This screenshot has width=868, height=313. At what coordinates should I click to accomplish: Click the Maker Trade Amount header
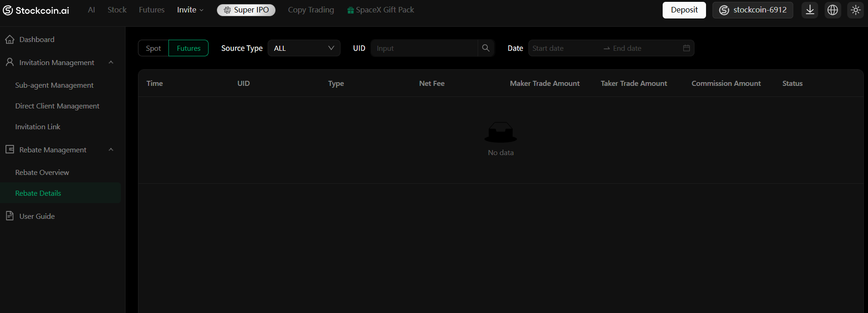click(x=545, y=83)
